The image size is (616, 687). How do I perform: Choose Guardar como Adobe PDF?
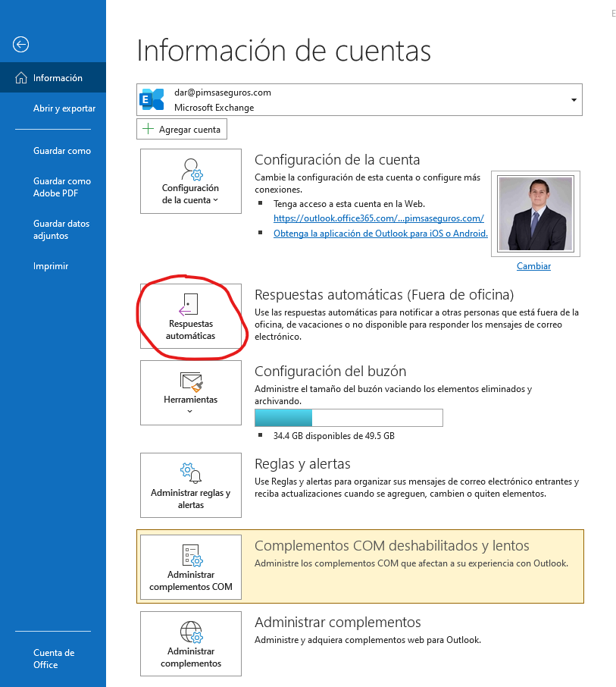(x=61, y=187)
